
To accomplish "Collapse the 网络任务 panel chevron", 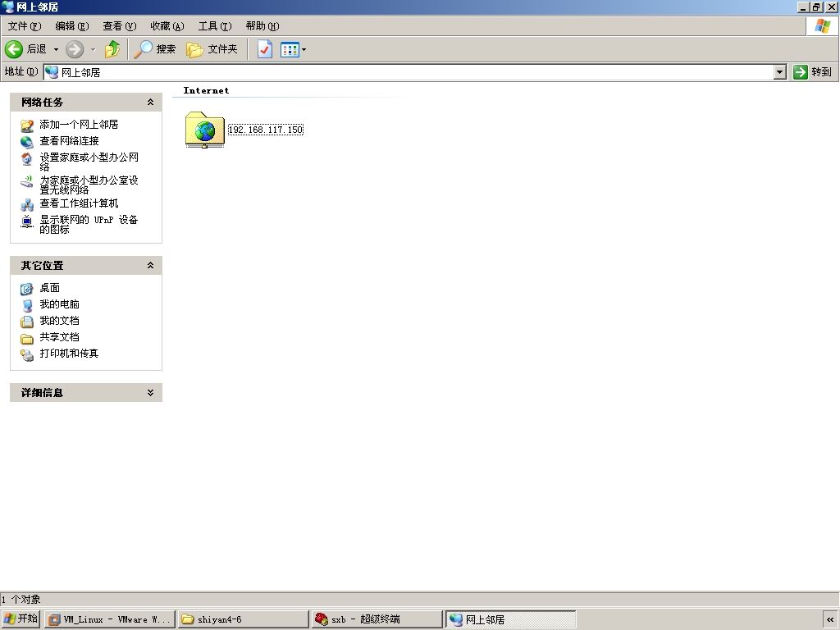I will tap(151, 102).
